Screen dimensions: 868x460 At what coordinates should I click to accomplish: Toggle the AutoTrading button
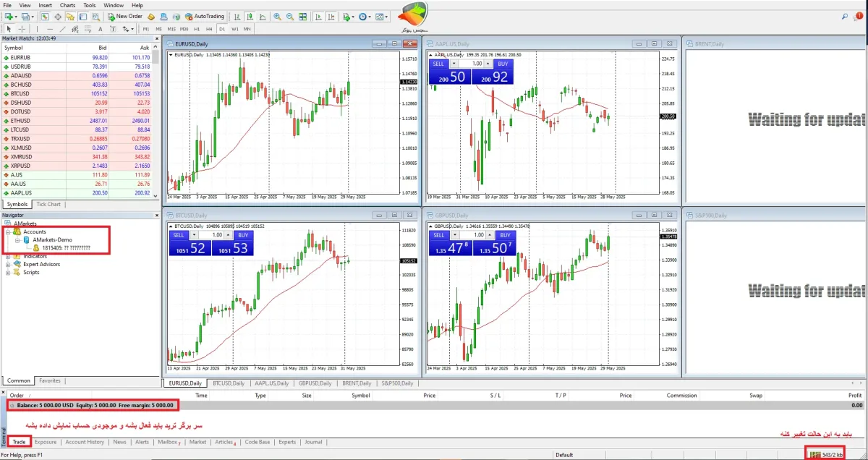[x=205, y=16]
